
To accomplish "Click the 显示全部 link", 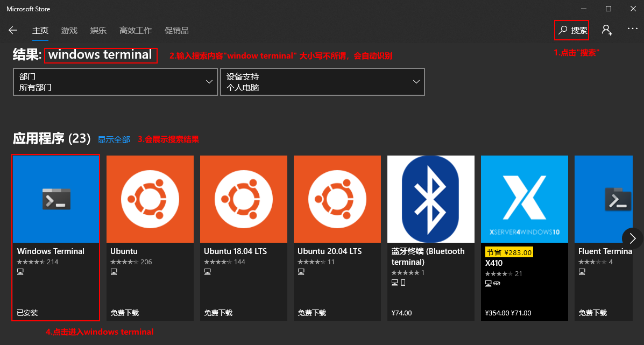I will click(114, 139).
